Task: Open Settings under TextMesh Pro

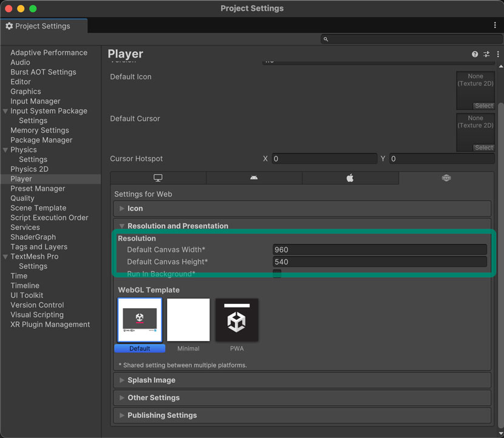Action: tap(33, 266)
